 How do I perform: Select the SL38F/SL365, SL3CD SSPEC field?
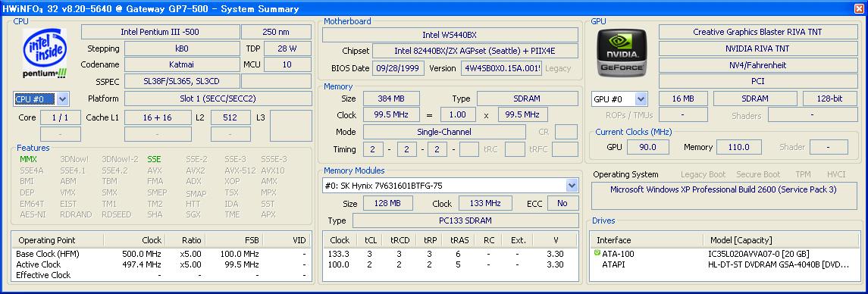(182, 81)
